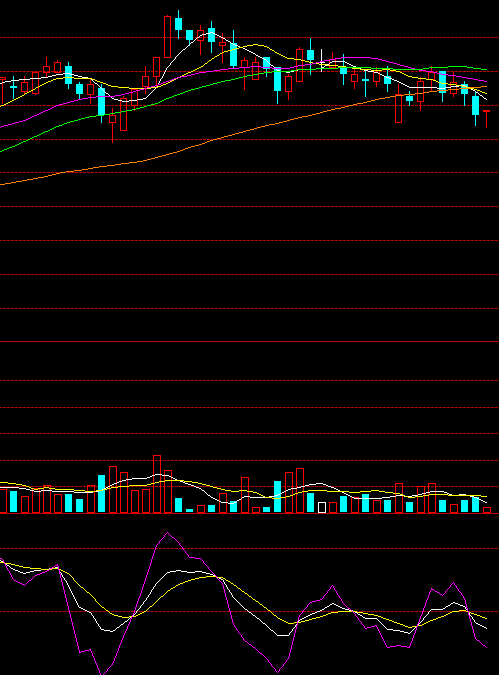Select the white doji candlestick in the price chart
The image size is (499, 675).
coord(322,61)
